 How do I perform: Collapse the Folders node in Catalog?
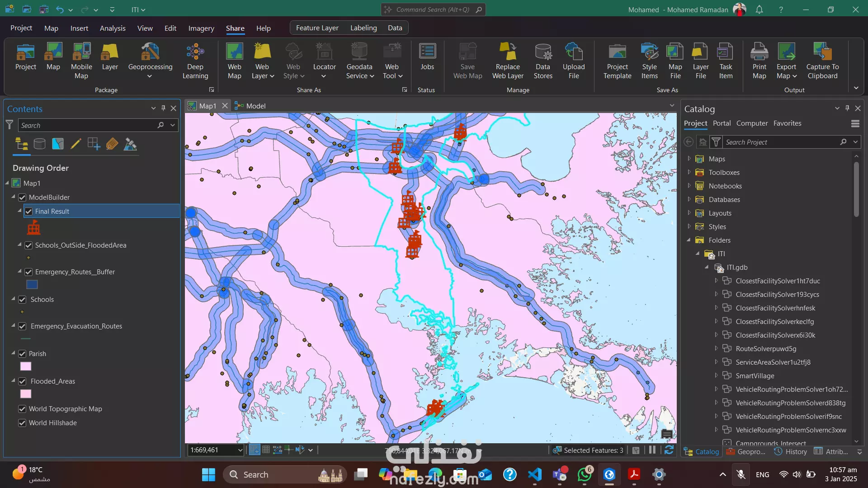coord(689,240)
